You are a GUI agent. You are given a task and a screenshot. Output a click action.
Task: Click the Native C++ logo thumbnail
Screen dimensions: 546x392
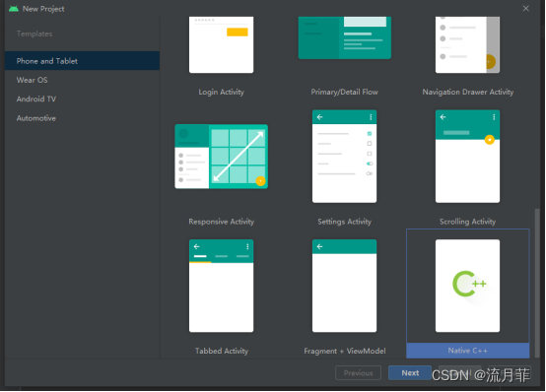[467, 286]
